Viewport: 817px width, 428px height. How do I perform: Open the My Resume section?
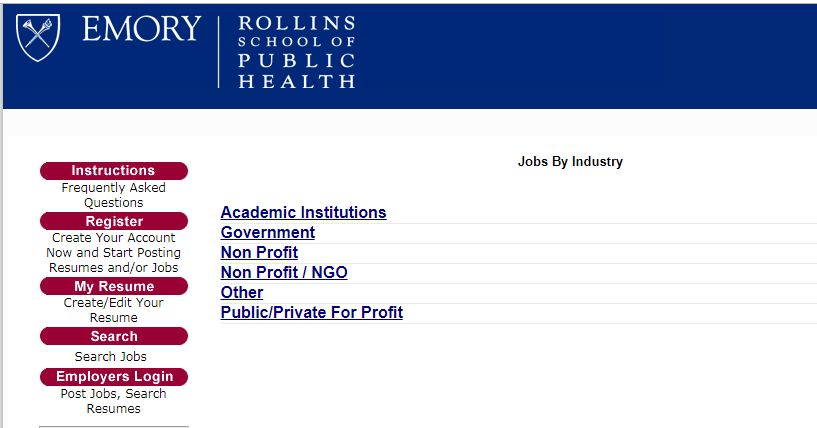tap(113, 286)
